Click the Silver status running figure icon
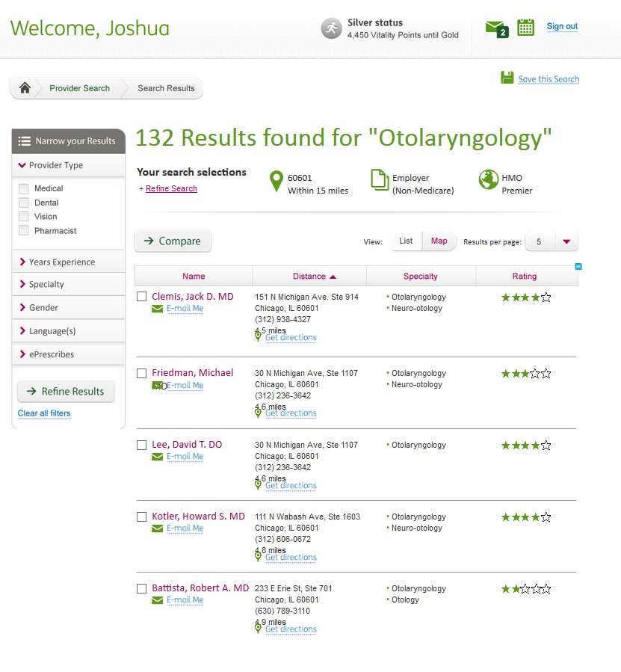This screenshot has height=672, width=621. 331,28
